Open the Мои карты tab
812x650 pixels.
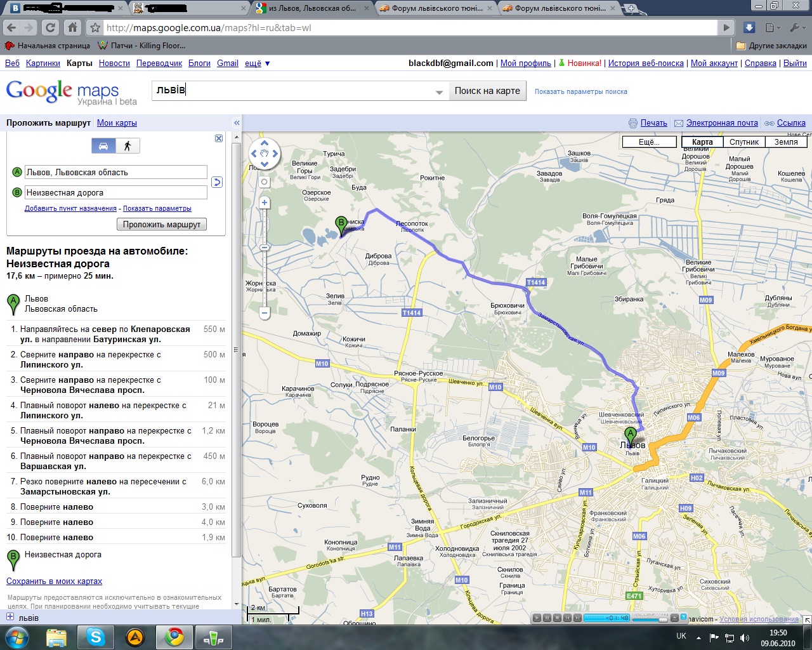(117, 123)
